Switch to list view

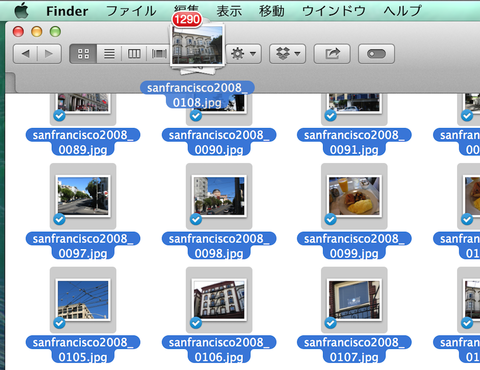(109, 54)
